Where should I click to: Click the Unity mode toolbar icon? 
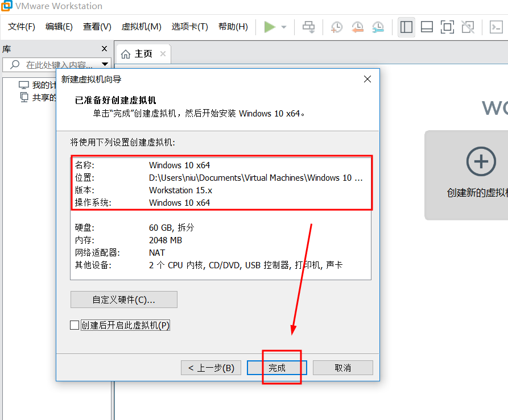tap(468, 27)
